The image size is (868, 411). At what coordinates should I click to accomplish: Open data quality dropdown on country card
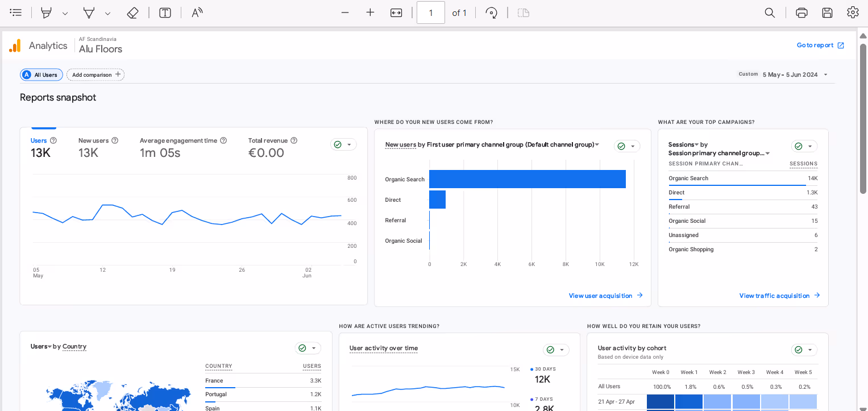tap(308, 348)
